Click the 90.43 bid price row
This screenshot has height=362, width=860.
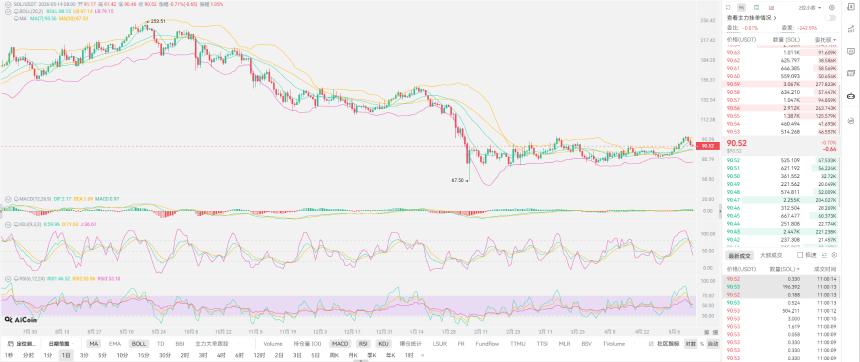(x=782, y=232)
